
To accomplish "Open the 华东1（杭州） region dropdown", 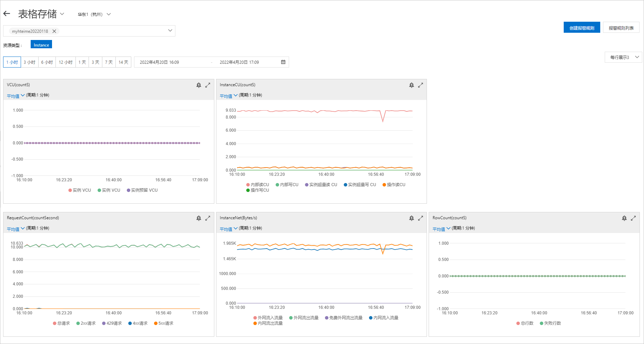I will tap(109, 14).
